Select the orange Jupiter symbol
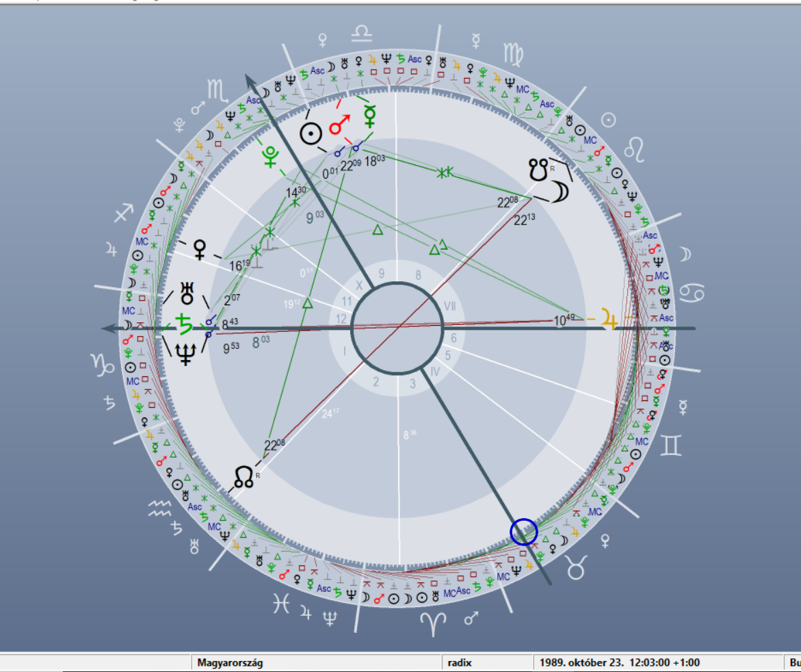Viewport: 801px width, 672px height. [608, 318]
